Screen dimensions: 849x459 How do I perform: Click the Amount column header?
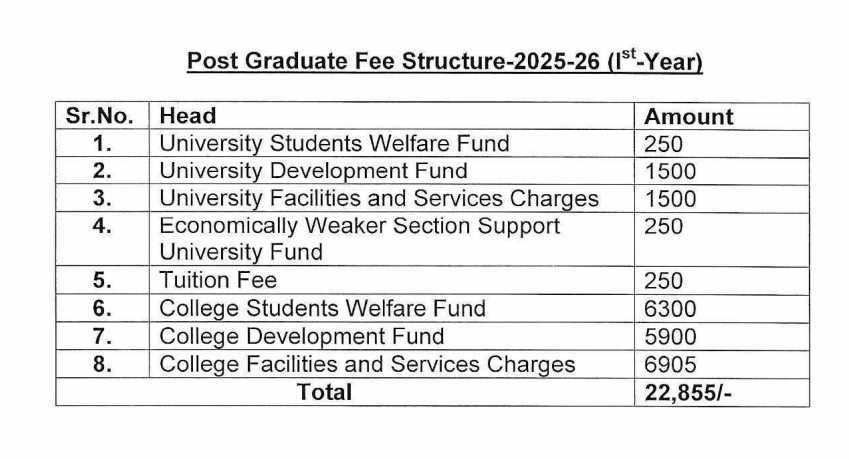tap(688, 116)
